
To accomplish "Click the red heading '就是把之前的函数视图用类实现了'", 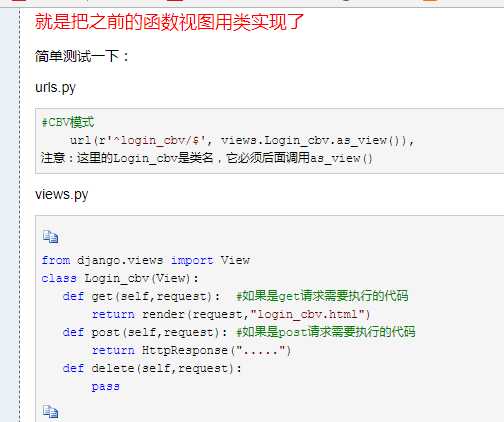I will (x=169, y=22).
